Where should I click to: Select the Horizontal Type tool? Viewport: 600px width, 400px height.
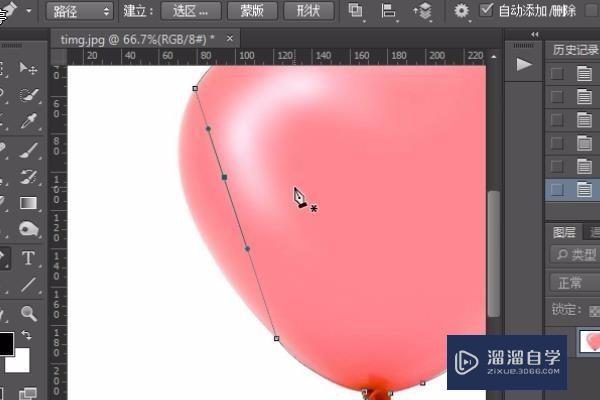click(28, 258)
